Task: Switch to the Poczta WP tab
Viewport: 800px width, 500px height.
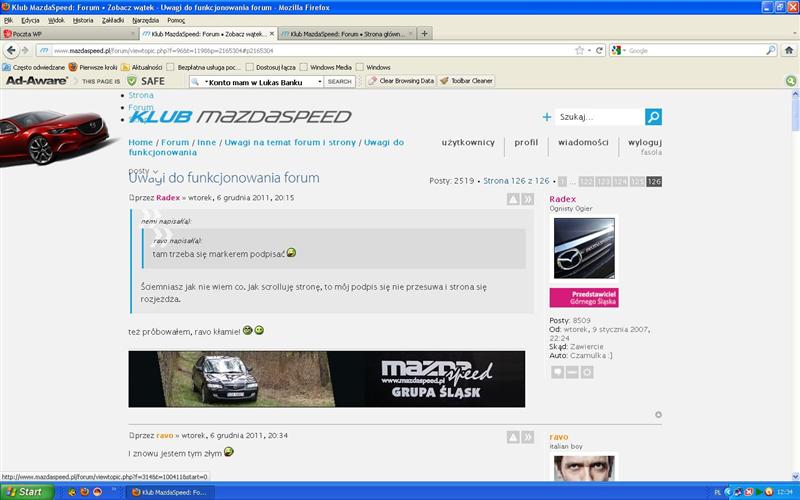Action: click(68, 33)
